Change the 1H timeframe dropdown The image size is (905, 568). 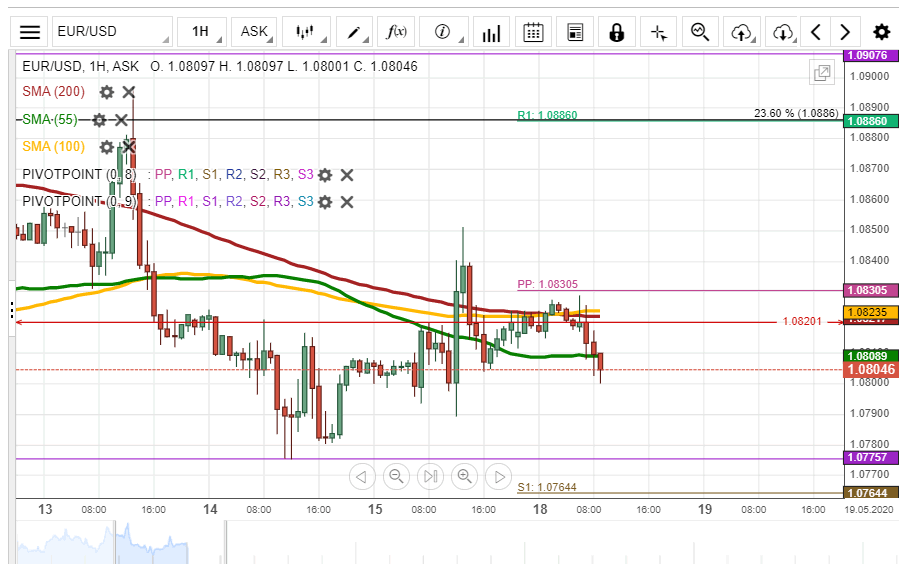(201, 32)
